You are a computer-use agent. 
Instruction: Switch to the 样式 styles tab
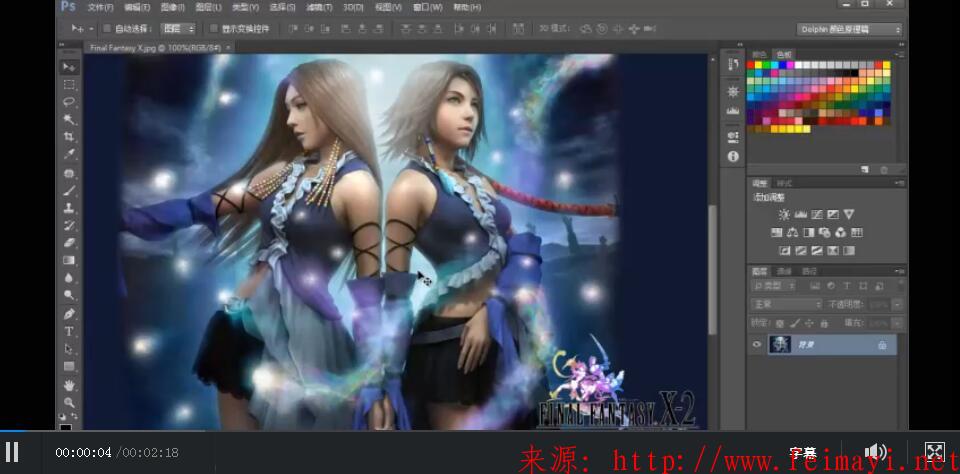pos(784,183)
